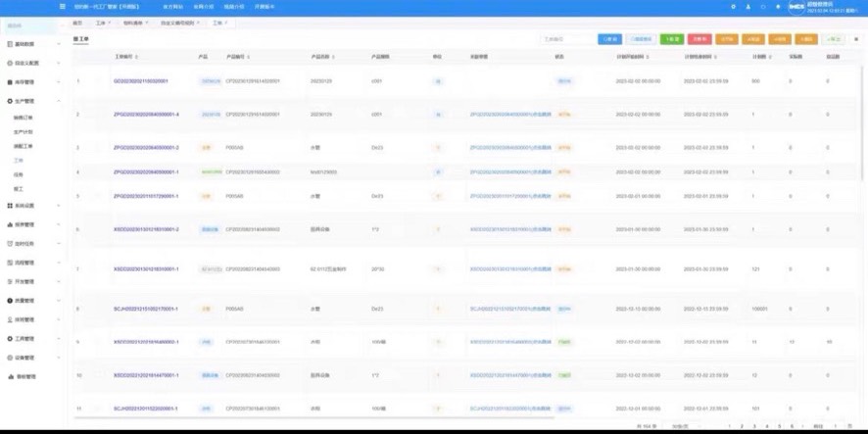Click the red delete button in toolbar
868x434 pixels.
tap(699, 39)
